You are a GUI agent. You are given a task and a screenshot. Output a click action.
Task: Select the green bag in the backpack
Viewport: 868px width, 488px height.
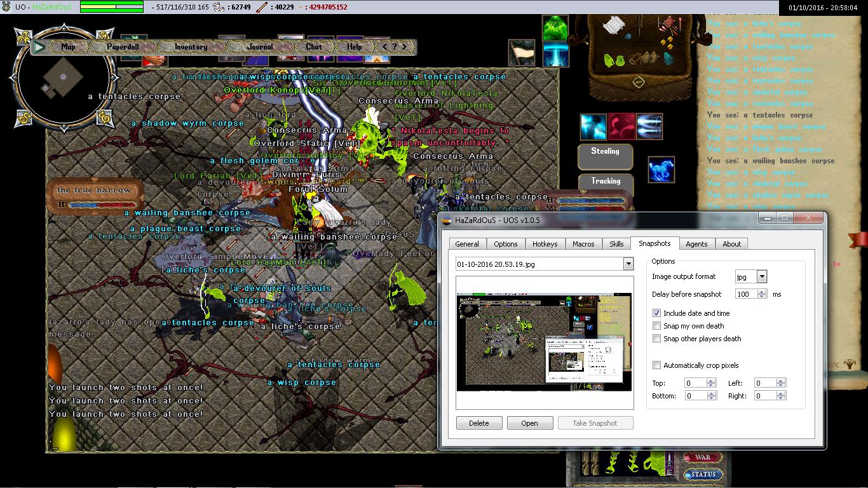pyautogui.click(x=609, y=59)
